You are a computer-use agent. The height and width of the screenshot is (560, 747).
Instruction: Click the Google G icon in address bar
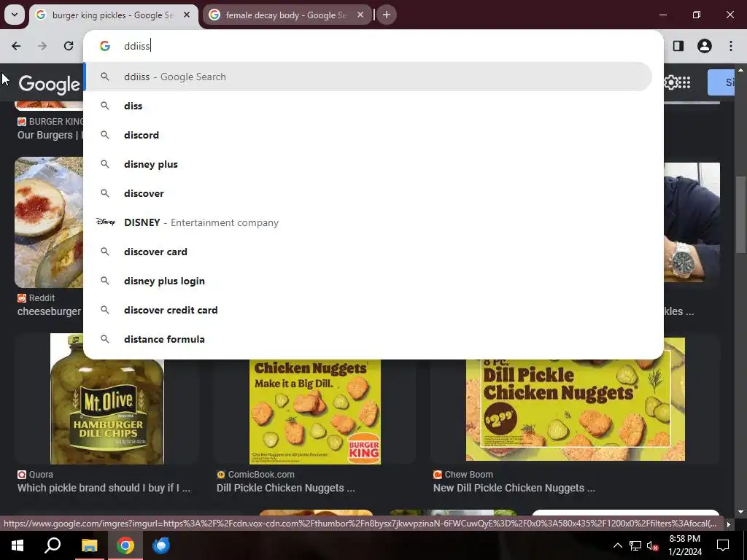(x=105, y=46)
